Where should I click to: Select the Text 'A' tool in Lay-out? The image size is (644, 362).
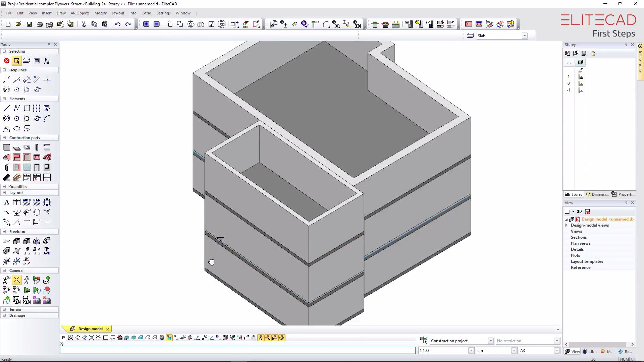(x=7, y=202)
